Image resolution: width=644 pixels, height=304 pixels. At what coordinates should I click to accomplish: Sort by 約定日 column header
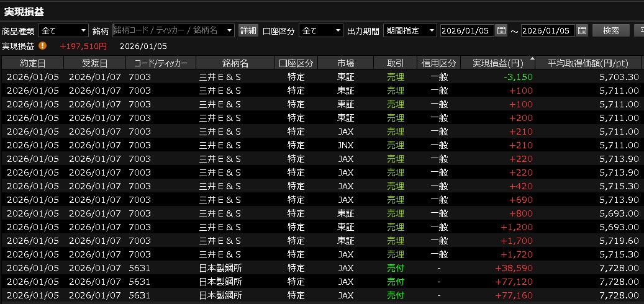[32, 63]
